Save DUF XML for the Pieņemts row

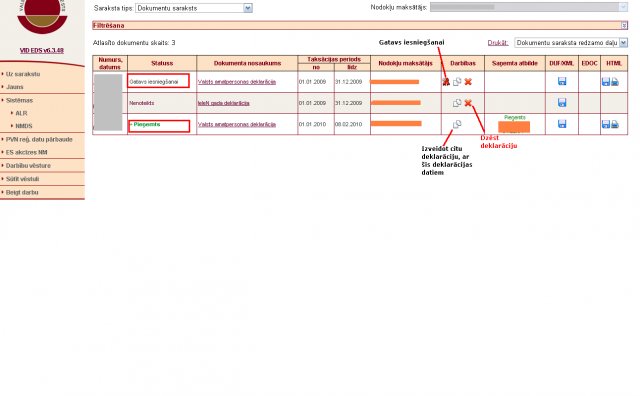pyautogui.click(x=562, y=124)
